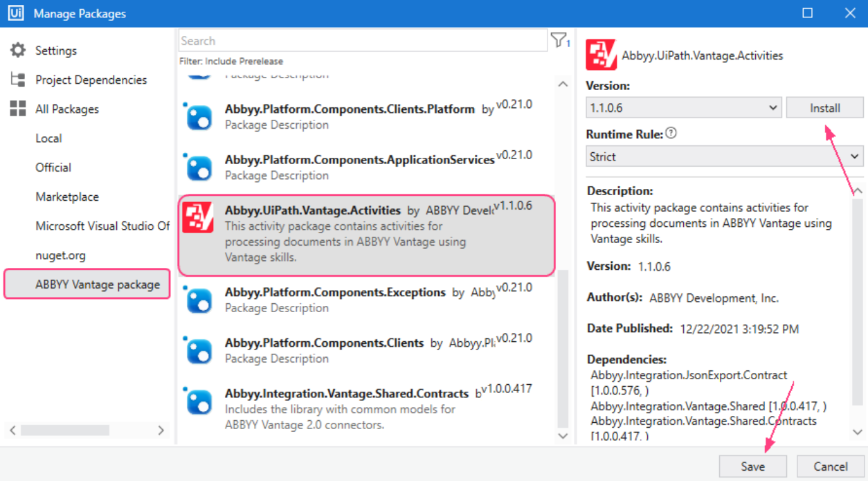Click Abbyy.Integration.Vantage.Shared [1.0.0.417, ) dependency
This screenshot has height=481, width=868.
pos(708,406)
